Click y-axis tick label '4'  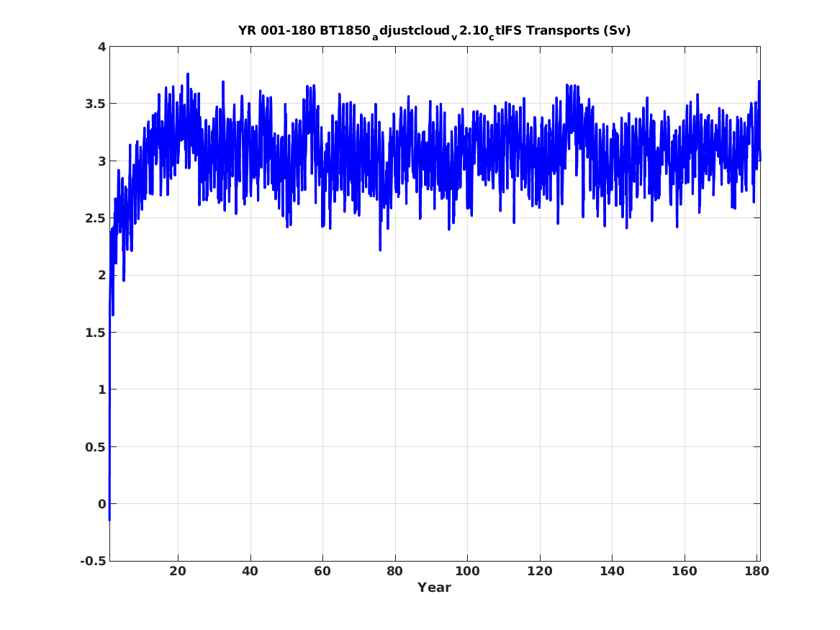(101, 47)
